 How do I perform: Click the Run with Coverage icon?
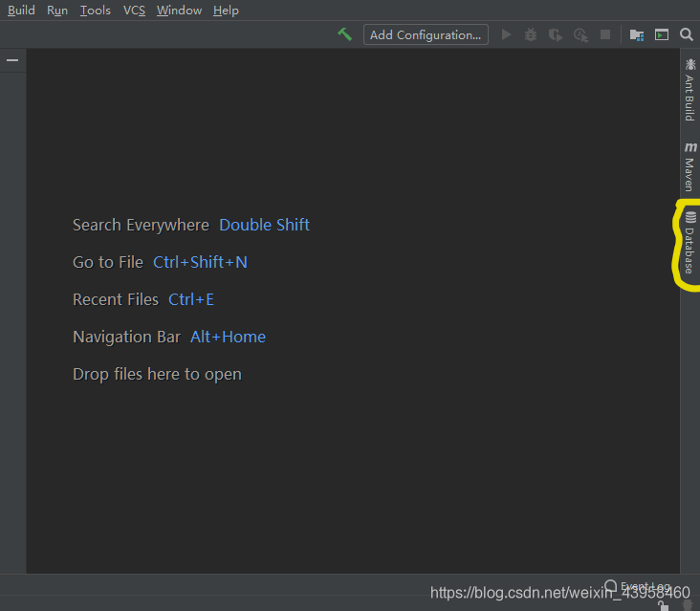point(555,34)
